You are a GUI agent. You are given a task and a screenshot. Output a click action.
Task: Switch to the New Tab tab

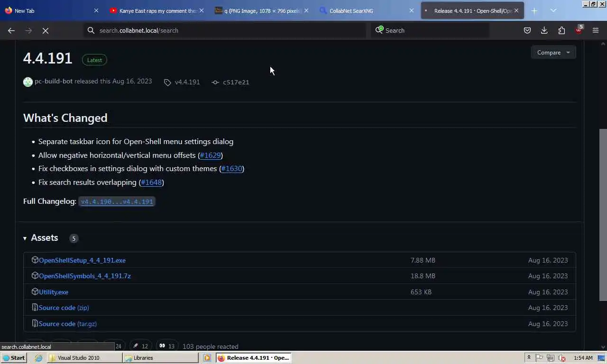(52, 10)
